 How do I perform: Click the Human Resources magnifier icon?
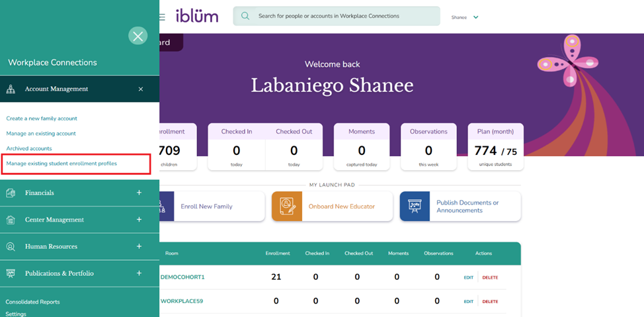pyautogui.click(x=11, y=247)
